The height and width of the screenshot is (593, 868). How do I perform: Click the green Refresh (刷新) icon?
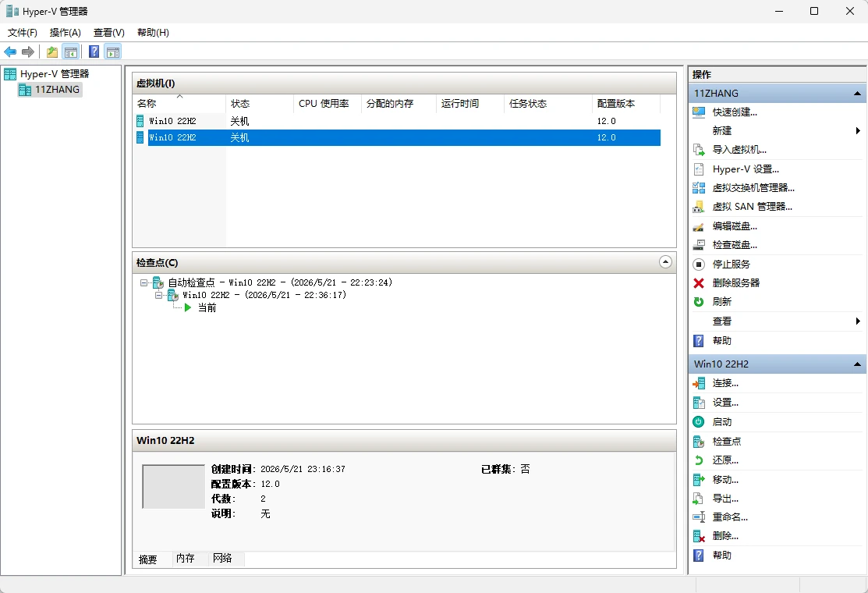699,302
